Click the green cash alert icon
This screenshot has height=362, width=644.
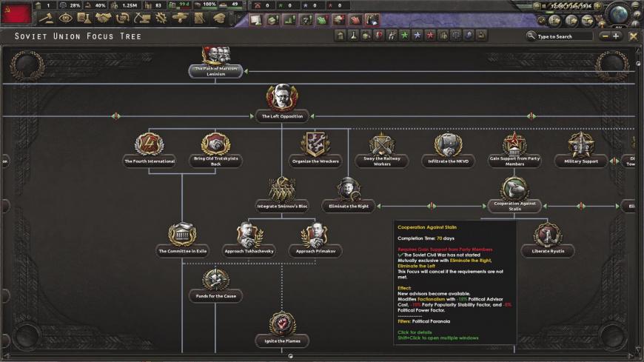(x=272, y=20)
